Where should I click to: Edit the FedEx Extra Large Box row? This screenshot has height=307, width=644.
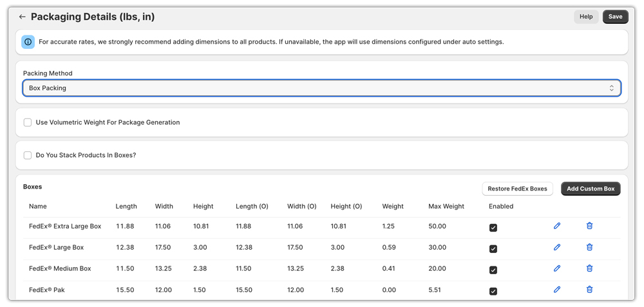click(x=557, y=226)
